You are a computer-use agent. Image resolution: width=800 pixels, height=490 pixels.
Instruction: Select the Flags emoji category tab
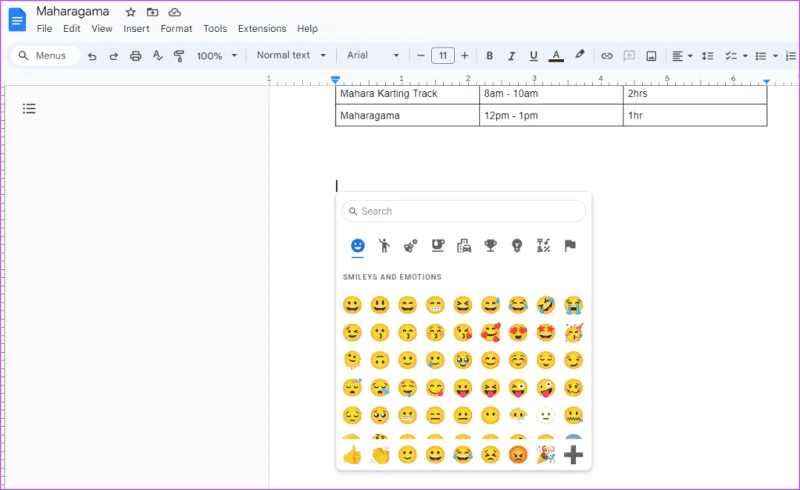click(x=570, y=246)
